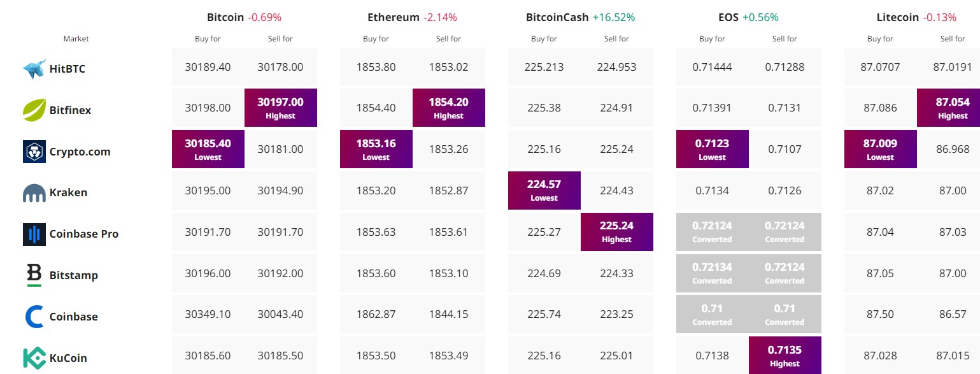
Task: Click the HitBTC exchange logo icon
Action: click(34, 69)
